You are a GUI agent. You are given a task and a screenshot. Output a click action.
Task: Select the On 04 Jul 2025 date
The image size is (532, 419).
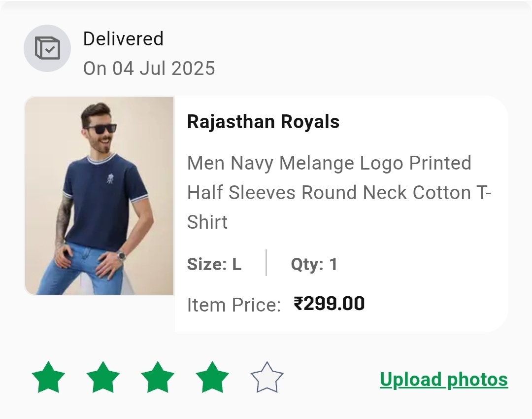coord(149,68)
